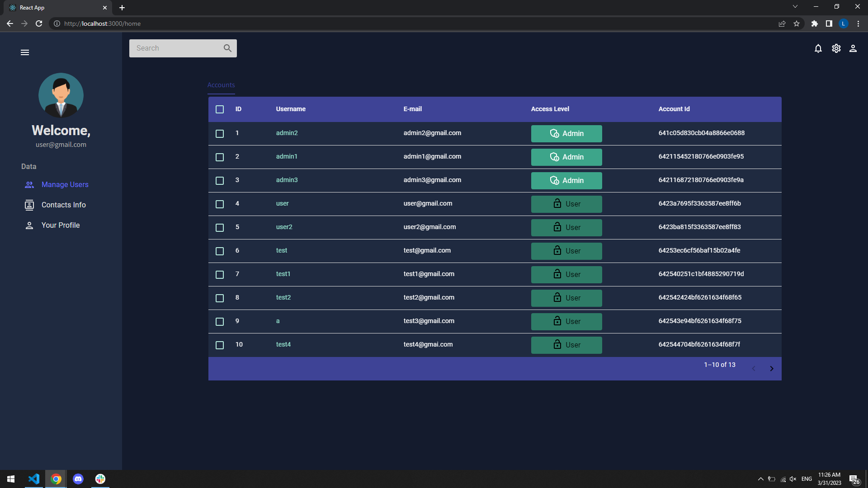This screenshot has height=488, width=868.
Task: Click the profile person icon in the top right
Action: pyautogui.click(x=853, y=48)
